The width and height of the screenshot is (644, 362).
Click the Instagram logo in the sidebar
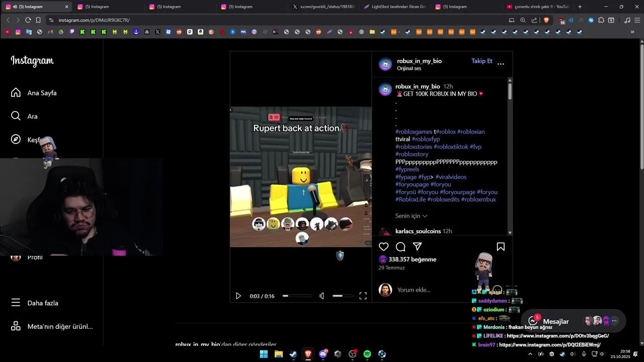pos(32,61)
